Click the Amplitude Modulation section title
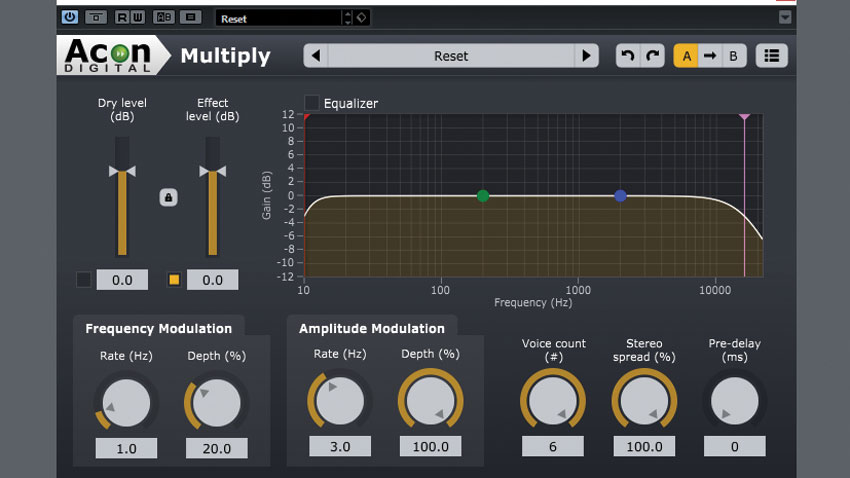 [372, 328]
